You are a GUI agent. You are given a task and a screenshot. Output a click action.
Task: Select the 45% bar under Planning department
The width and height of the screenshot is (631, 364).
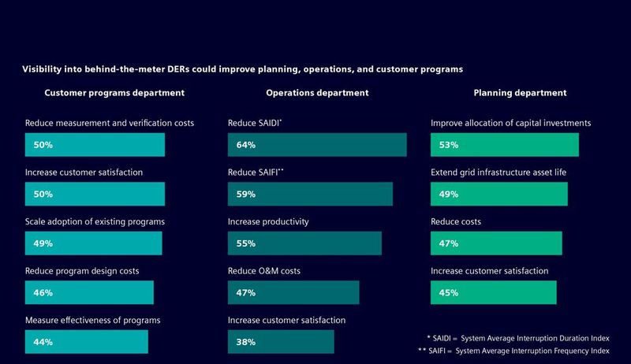pyautogui.click(x=493, y=292)
